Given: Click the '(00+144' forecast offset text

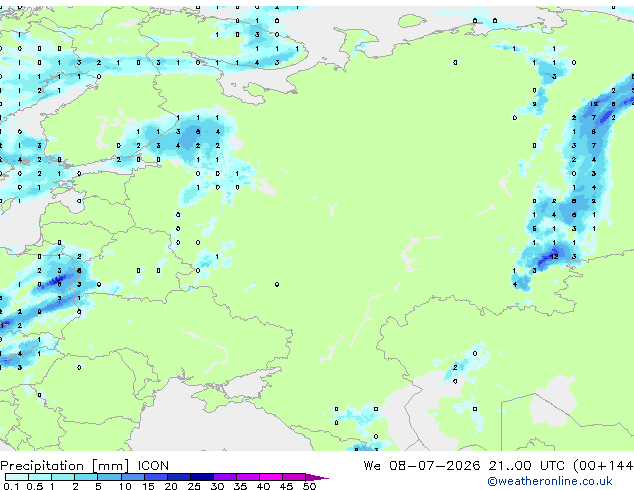Looking at the screenshot, I should click(603, 466).
